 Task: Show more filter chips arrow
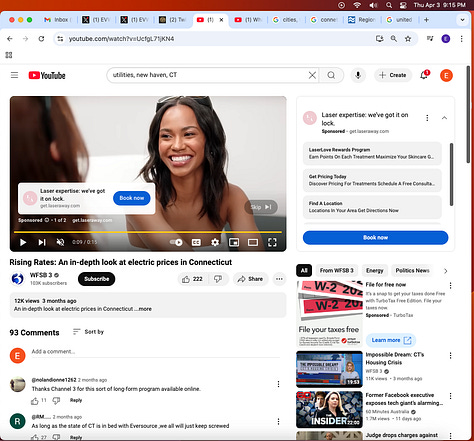click(445, 271)
